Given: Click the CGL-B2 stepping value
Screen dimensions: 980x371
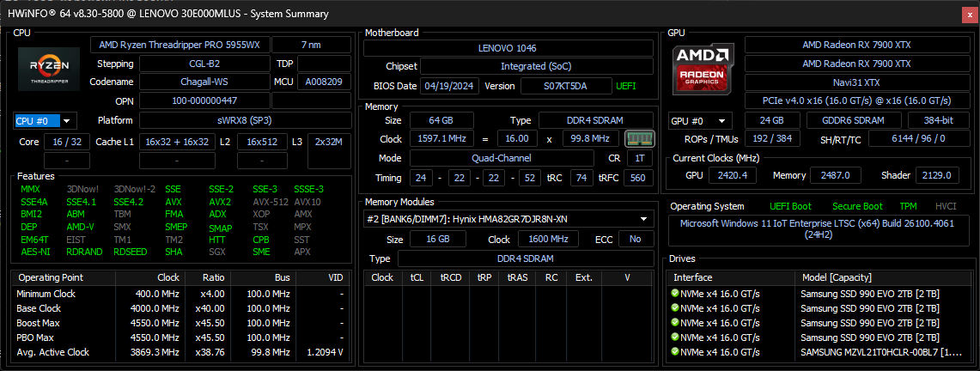Looking at the screenshot, I should click(204, 64).
